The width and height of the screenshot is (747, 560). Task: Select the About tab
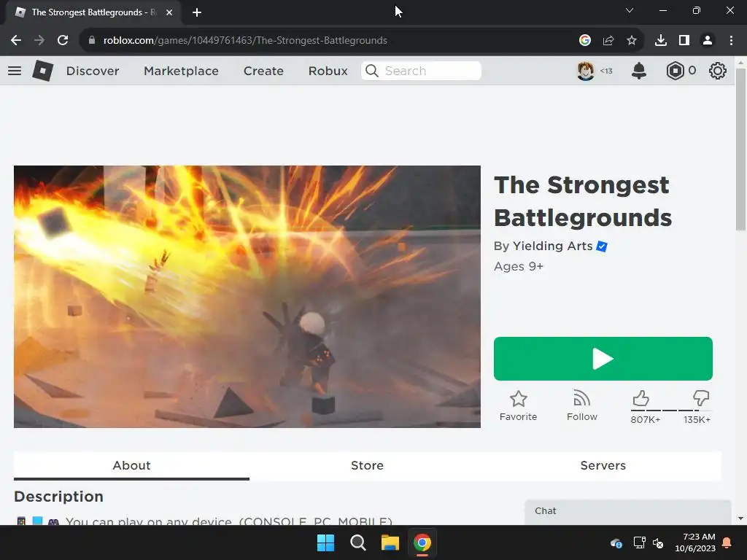click(x=131, y=466)
